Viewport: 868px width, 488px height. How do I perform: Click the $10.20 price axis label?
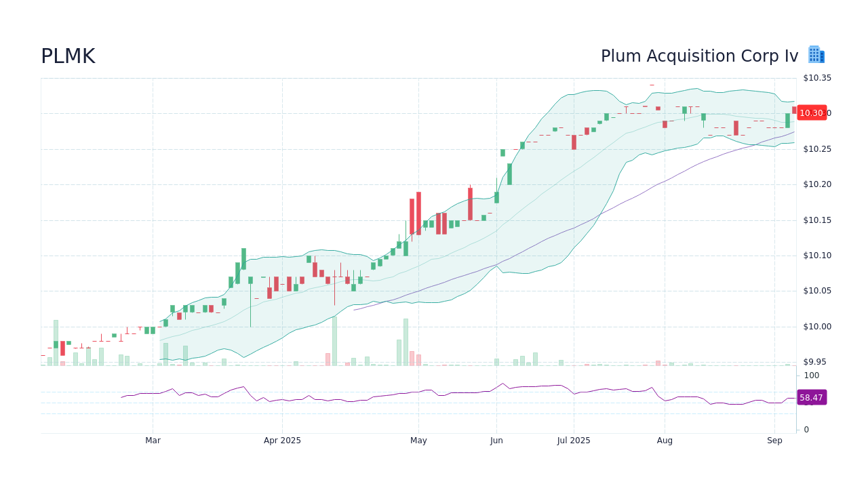click(817, 184)
